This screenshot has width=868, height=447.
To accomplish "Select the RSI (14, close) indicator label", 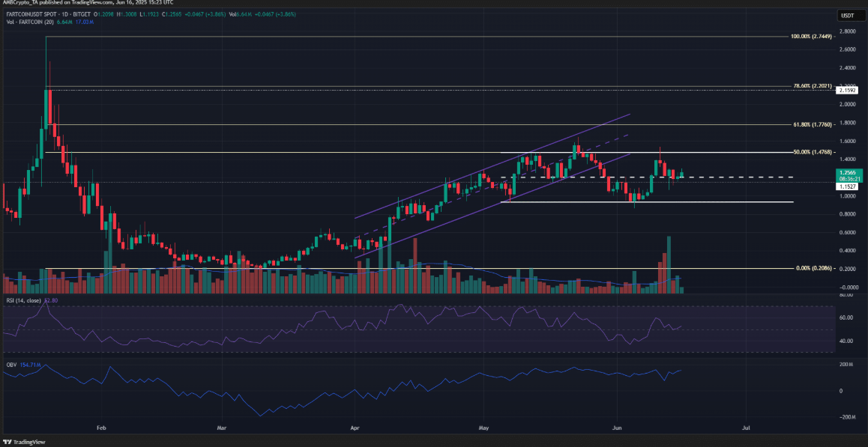I will click(21, 300).
